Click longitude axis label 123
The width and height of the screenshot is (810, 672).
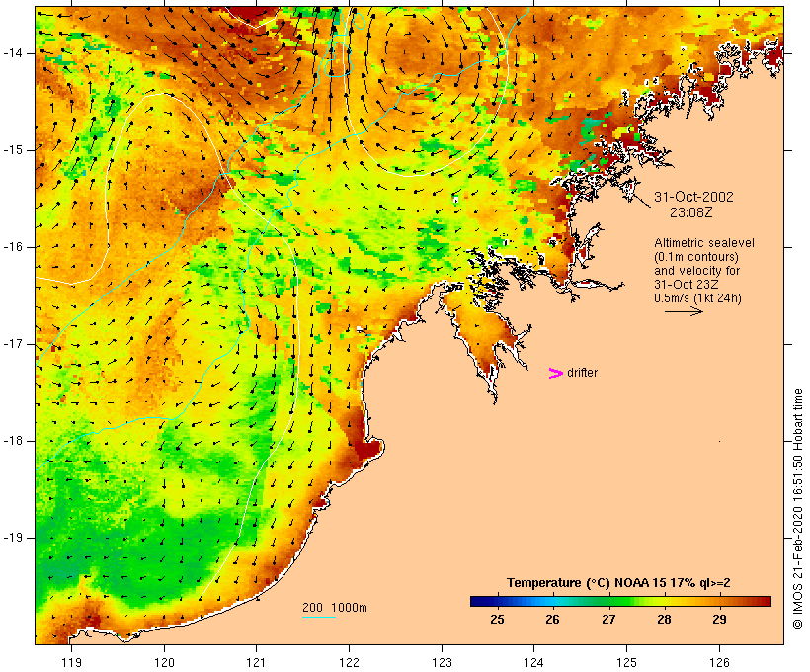pyautogui.click(x=442, y=662)
